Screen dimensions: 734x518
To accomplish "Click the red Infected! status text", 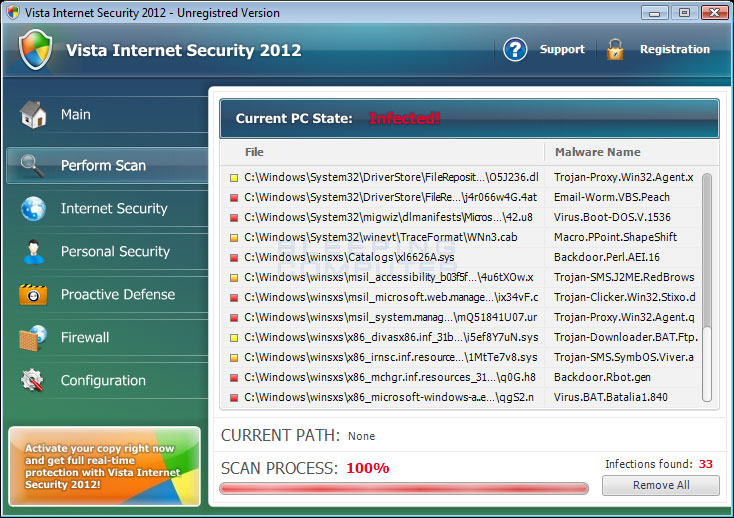I will [404, 118].
